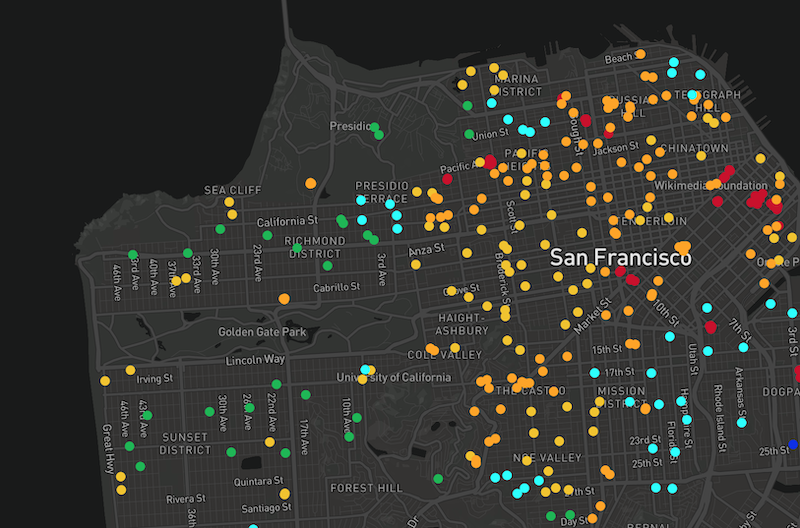The height and width of the screenshot is (528, 800).
Task: Click the TELEGRAPH HILL label
Action: (708, 101)
